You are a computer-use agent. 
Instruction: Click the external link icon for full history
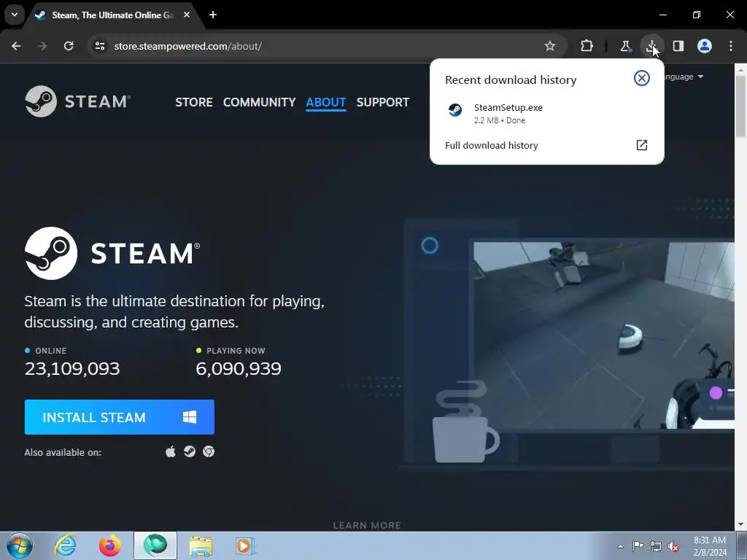(x=642, y=145)
